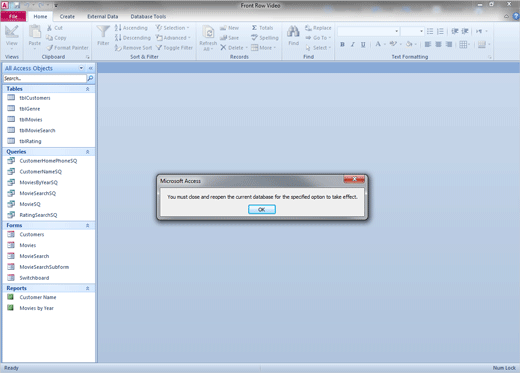Click the View button in the ribbon
The width and height of the screenshot is (520, 373).
point(12,37)
